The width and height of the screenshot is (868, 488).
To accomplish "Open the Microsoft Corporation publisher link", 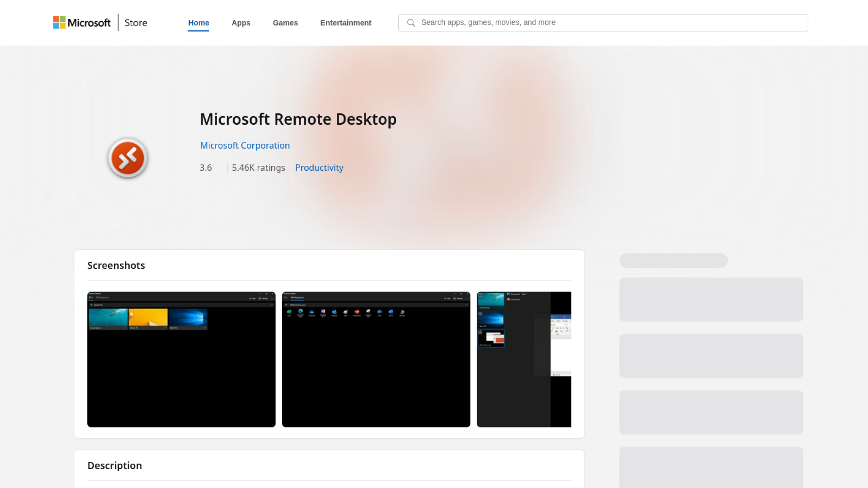I will (x=245, y=145).
